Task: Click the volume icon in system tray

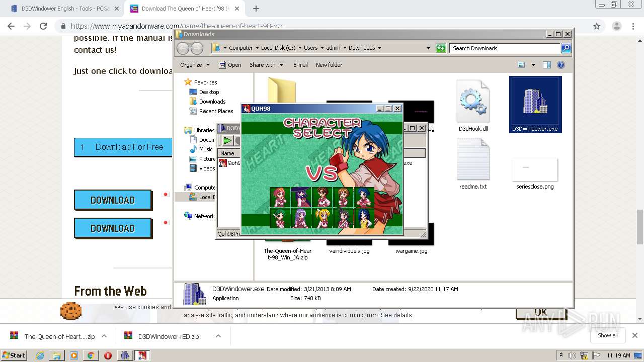Action: pos(572,355)
